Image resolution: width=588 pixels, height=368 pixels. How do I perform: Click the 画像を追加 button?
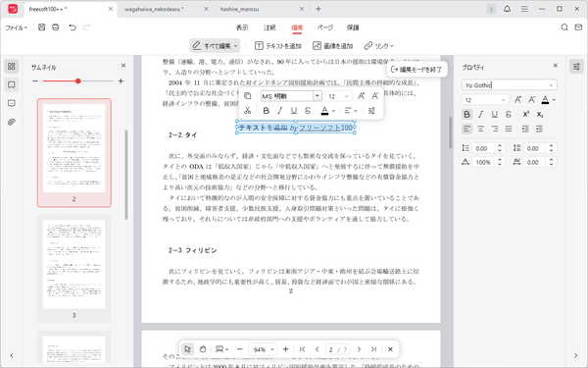tap(332, 46)
